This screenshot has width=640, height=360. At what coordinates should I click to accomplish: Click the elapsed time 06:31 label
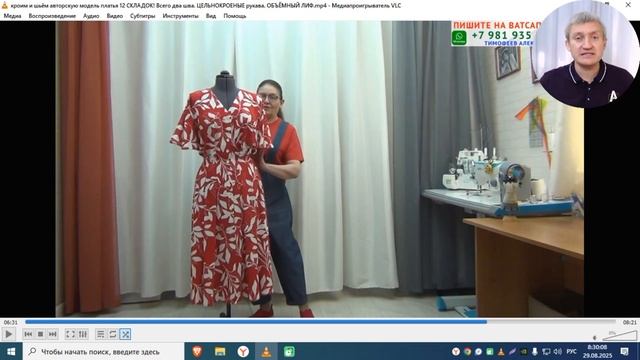[11, 322]
